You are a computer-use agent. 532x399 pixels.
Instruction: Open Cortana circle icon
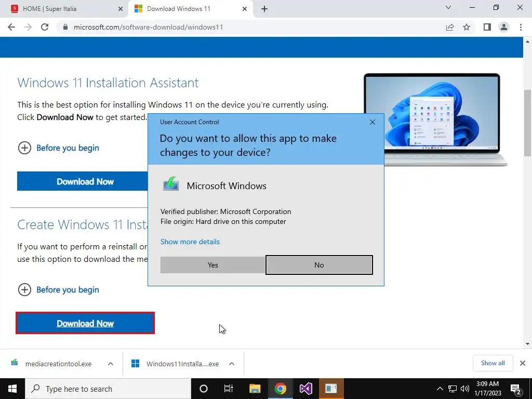pos(204,389)
